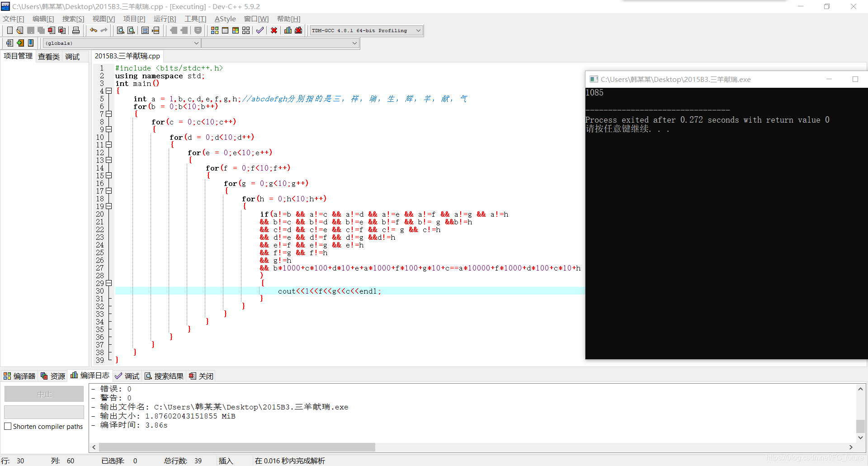Stop execution with the red X icon
868x466 pixels.
point(274,30)
